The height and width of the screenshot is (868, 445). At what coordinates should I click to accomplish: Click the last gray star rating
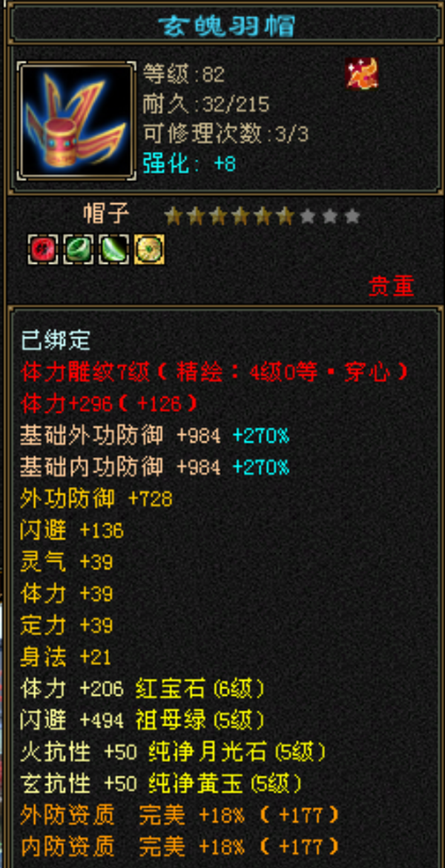point(352,216)
